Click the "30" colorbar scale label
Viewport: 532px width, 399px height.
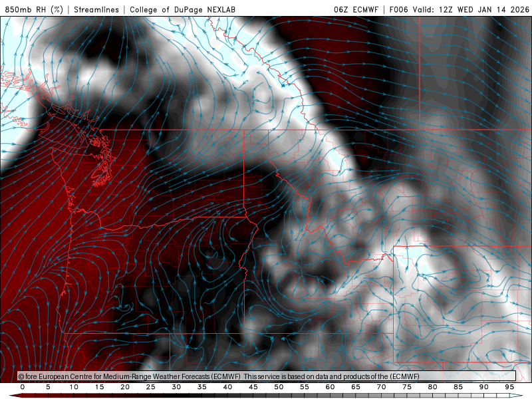(176, 387)
